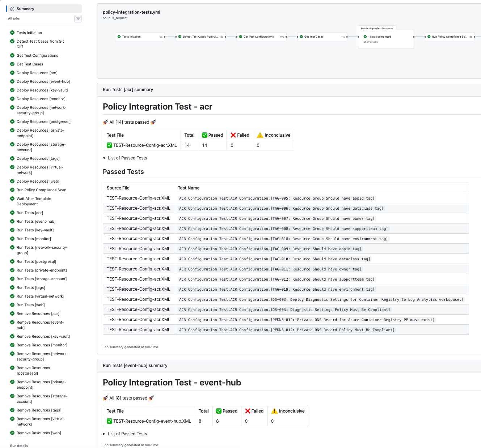
Task: Click the filter jobs icon button
Action: 78,18
